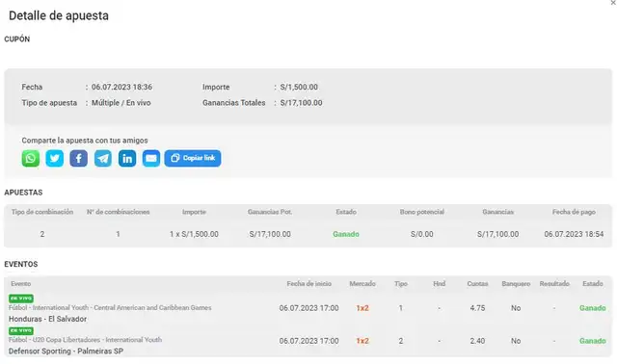617x364 pixels.
Task: Click the Detalle de apuesta title
Action: (x=59, y=15)
